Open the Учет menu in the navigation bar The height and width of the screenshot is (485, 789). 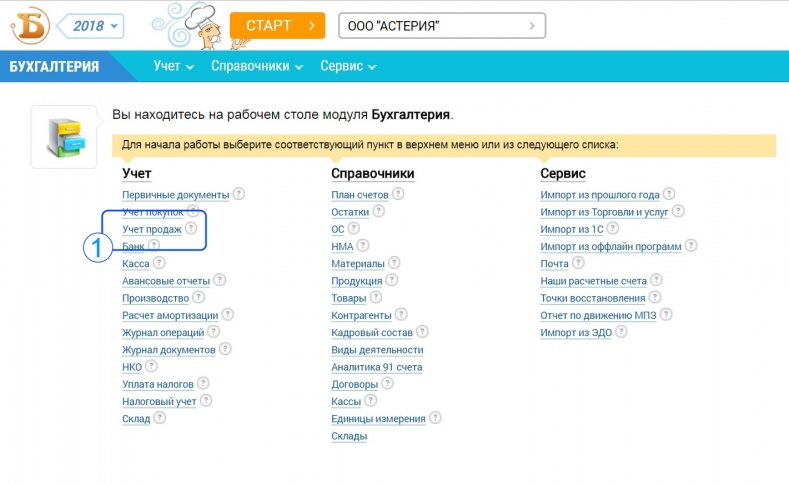coord(173,66)
